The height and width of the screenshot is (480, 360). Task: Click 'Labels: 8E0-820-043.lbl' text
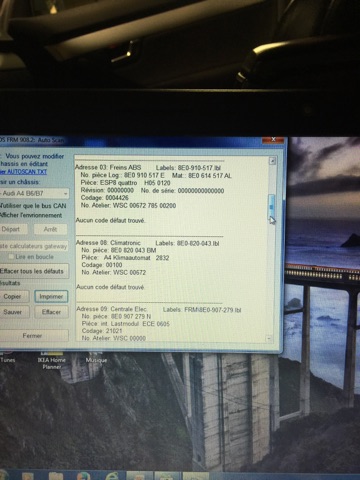click(x=187, y=243)
